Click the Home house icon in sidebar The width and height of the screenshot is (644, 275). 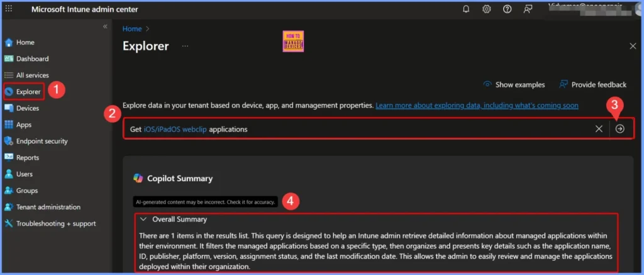click(x=9, y=42)
